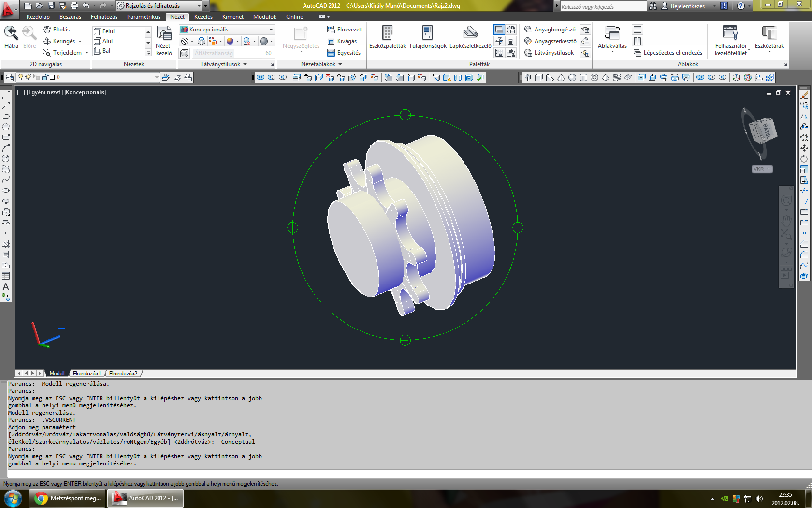Click the layer color swatch square

[52, 77]
